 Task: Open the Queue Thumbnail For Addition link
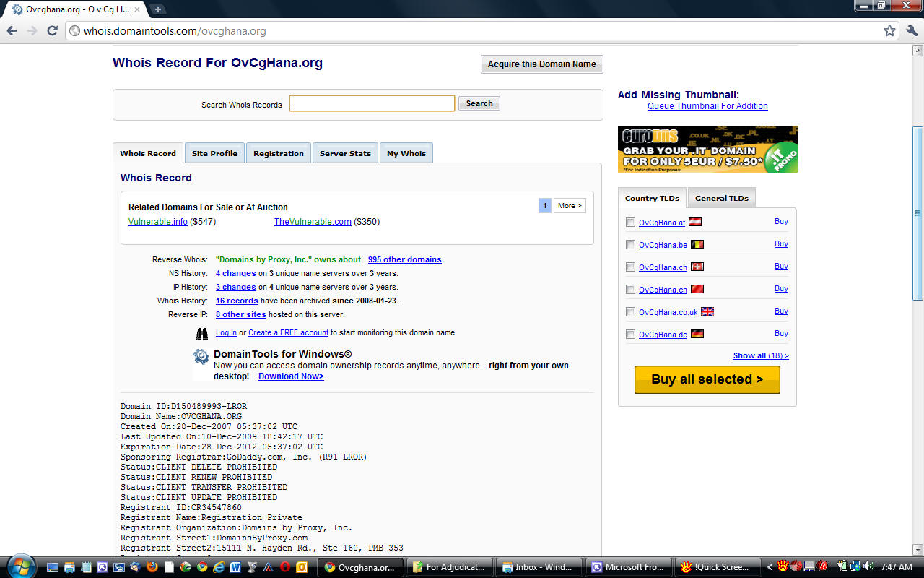tap(707, 106)
